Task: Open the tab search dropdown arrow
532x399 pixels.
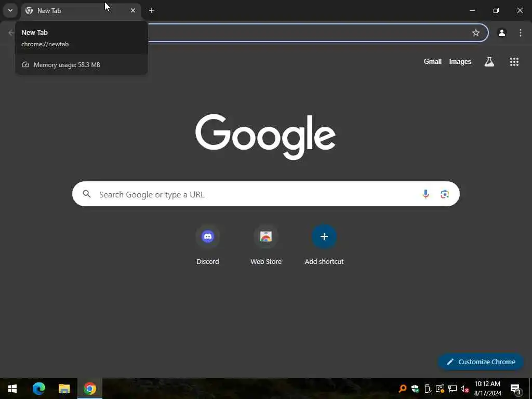Action: (x=10, y=10)
